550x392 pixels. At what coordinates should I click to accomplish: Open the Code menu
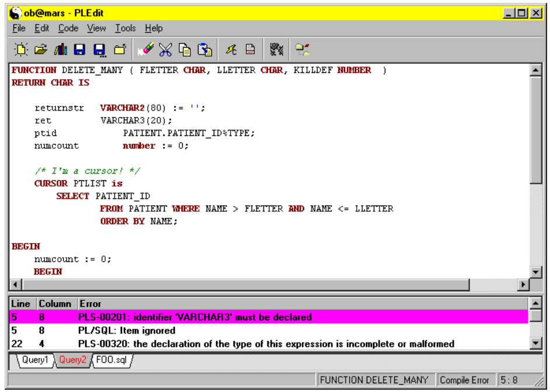[x=68, y=28]
